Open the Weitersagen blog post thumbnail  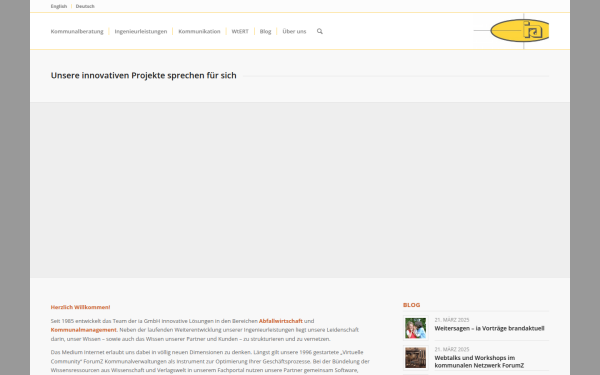coord(416,328)
